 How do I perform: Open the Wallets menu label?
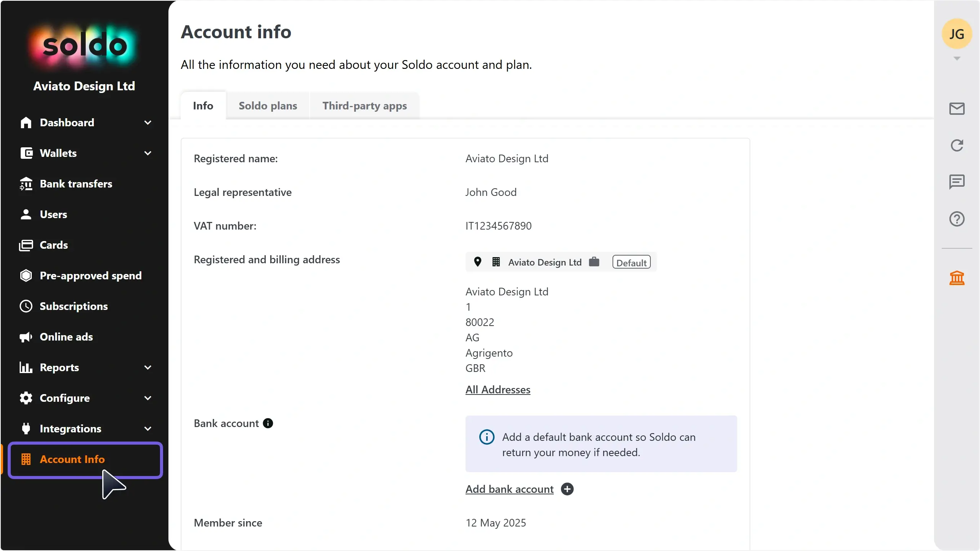[x=58, y=153]
